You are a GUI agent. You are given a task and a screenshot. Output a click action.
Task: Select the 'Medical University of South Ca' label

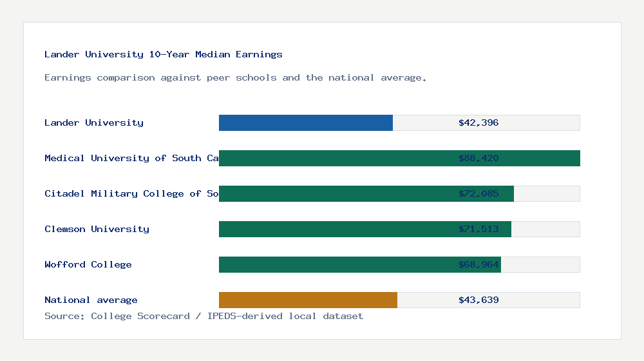point(131,158)
